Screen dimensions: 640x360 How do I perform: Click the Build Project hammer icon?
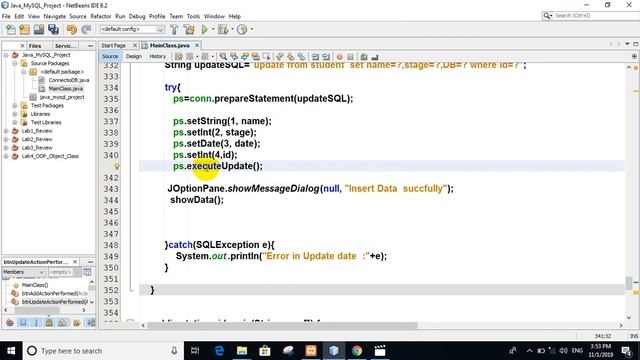click(174, 29)
